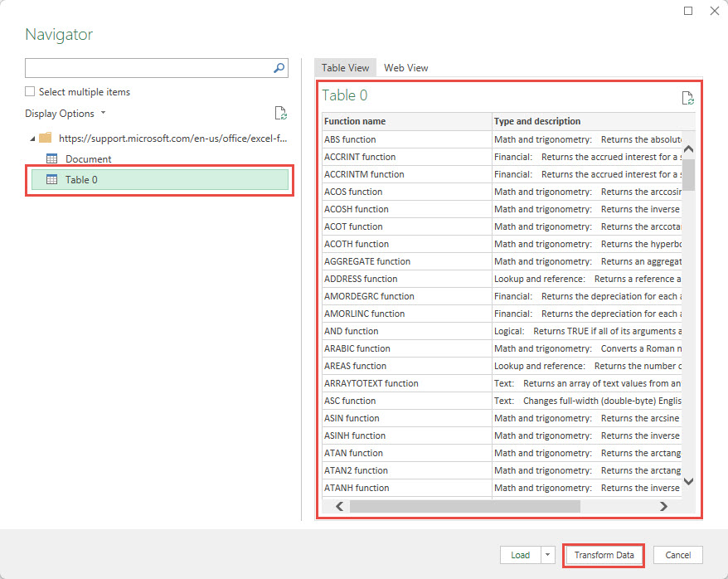Screen dimensions: 728x579
Task: Click in the Navigator search box
Action: (x=148, y=68)
